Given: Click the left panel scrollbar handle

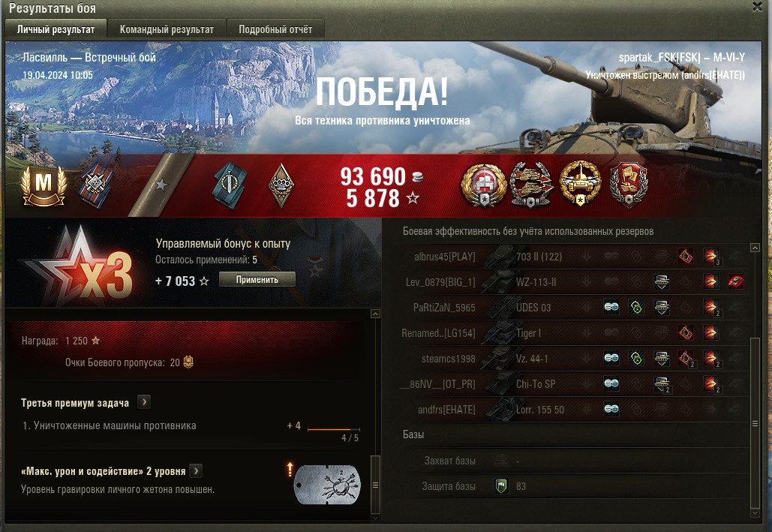Looking at the screenshot, I should 375,485.
